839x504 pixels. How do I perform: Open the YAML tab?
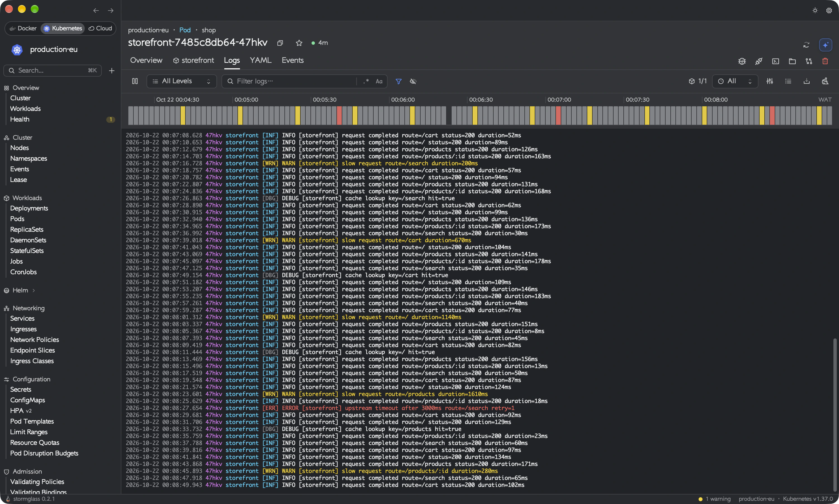tap(260, 60)
